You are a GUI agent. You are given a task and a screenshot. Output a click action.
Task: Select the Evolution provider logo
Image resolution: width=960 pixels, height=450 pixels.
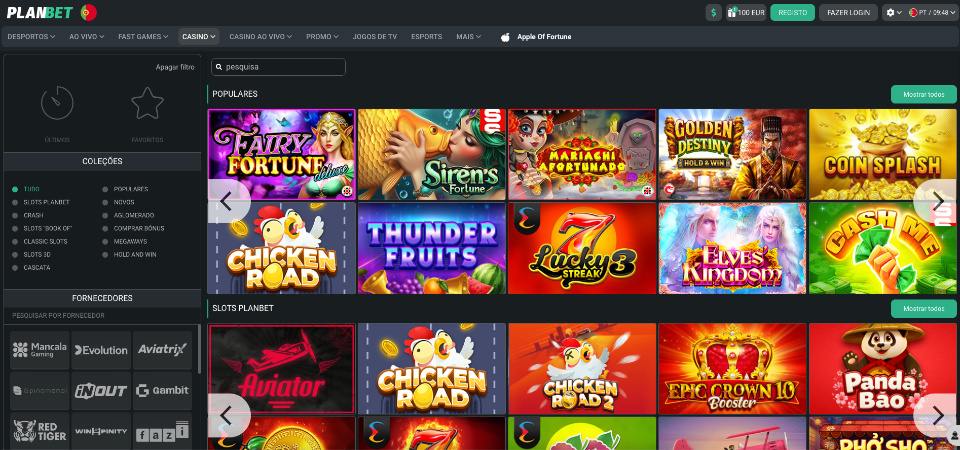[x=101, y=350]
